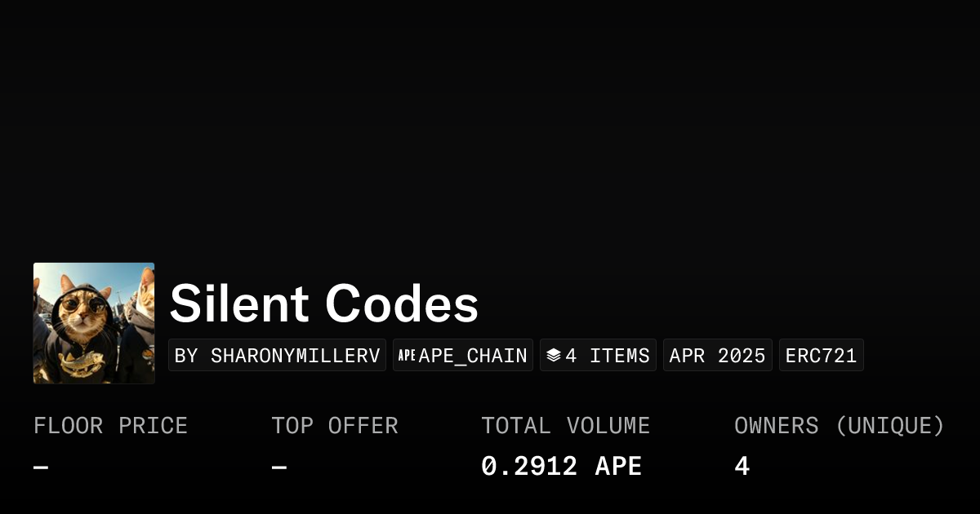Click the TOTAL VOLUME label

point(565,426)
